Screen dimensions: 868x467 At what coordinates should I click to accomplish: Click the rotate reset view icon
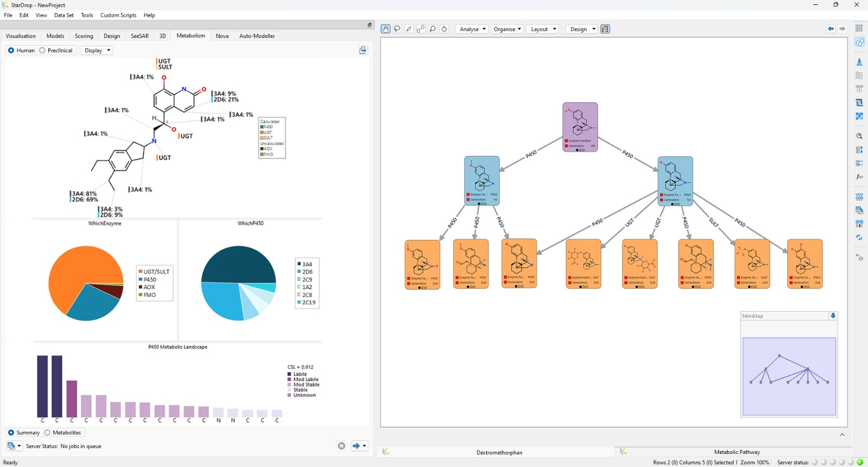(x=444, y=29)
